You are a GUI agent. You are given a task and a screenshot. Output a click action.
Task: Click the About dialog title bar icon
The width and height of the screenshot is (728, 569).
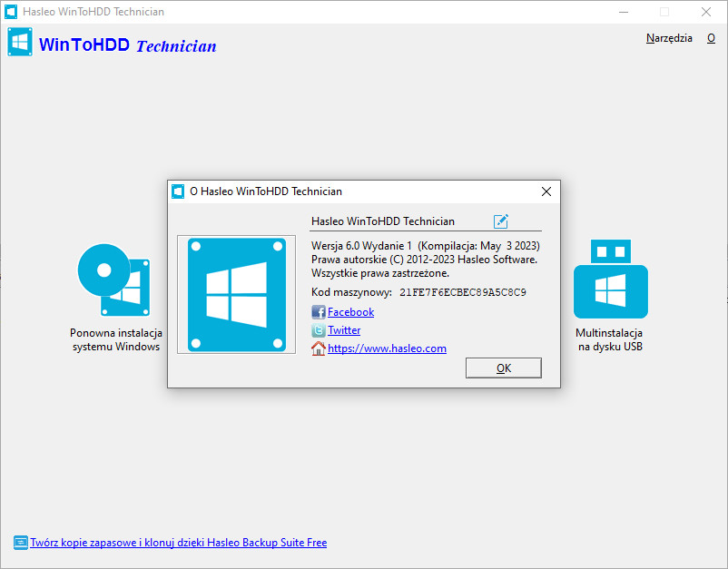(178, 191)
